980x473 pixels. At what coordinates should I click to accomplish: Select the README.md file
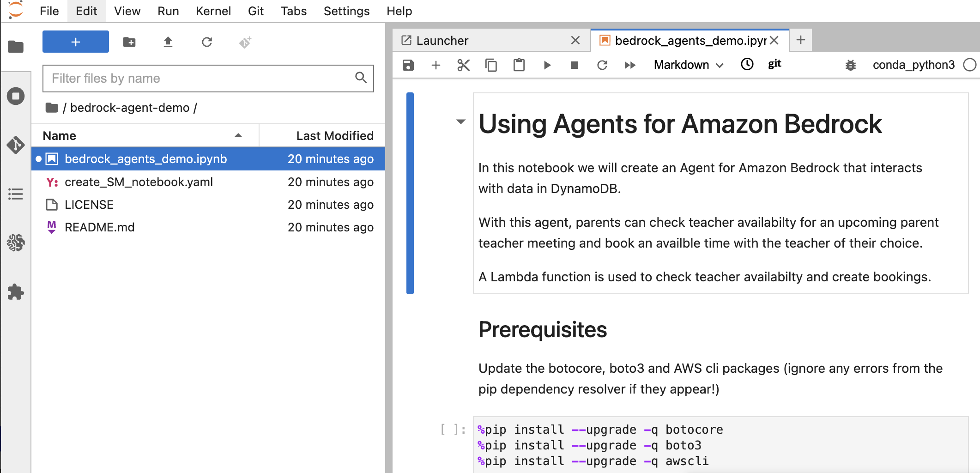pyautogui.click(x=208, y=227)
